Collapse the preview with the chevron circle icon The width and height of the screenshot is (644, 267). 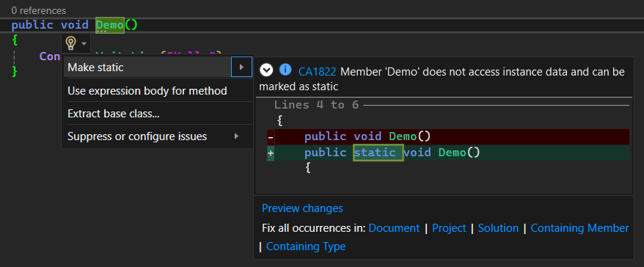pyautogui.click(x=266, y=70)
